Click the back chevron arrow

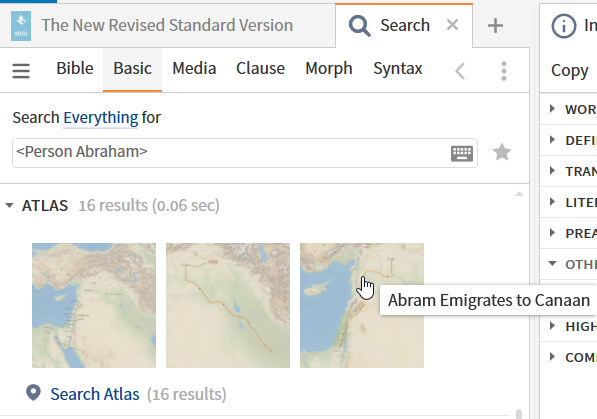(460, 71)
